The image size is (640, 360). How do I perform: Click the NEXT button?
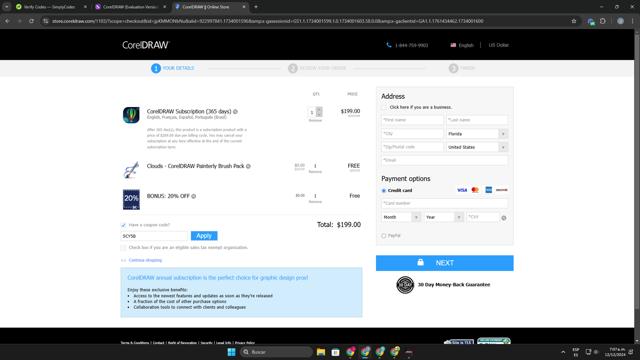(x=444, y=263)
